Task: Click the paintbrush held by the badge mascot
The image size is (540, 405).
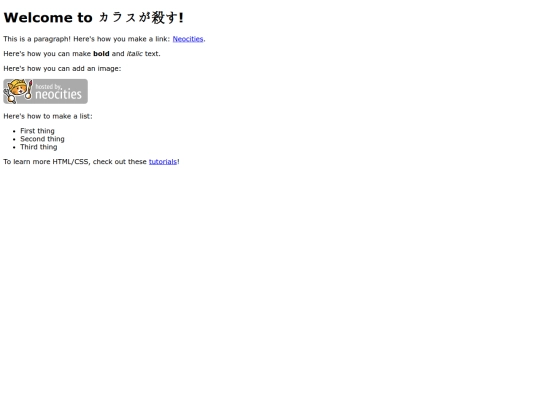Action: (30, 90)
